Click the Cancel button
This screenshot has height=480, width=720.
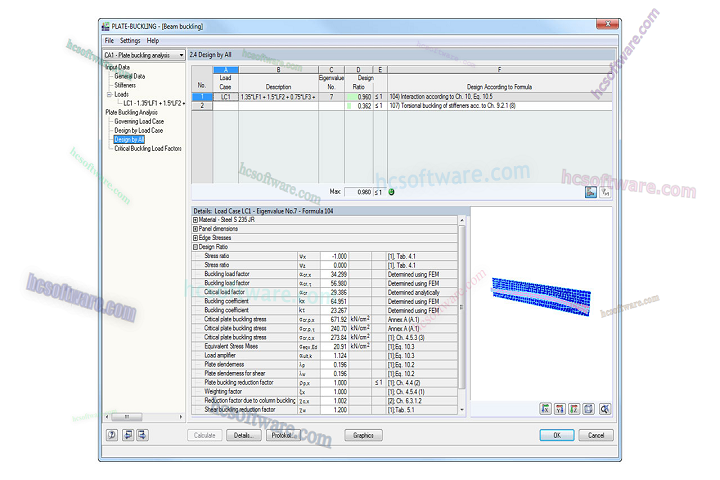[596, 435]
